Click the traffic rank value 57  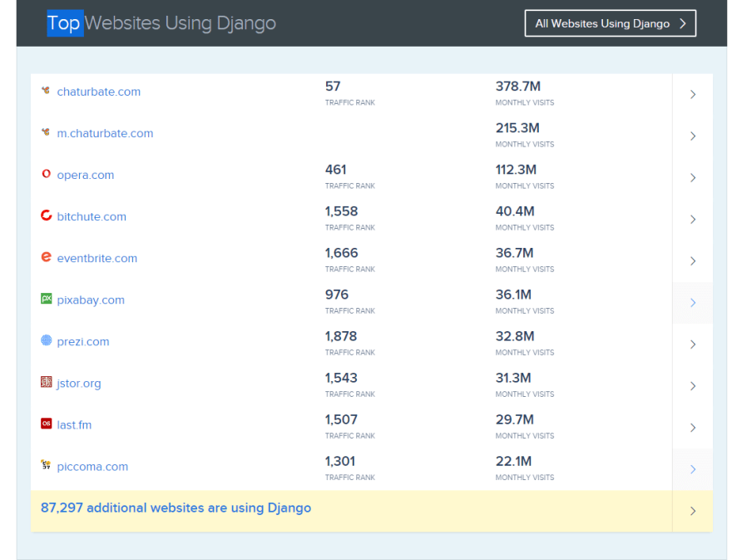(333, 87)
